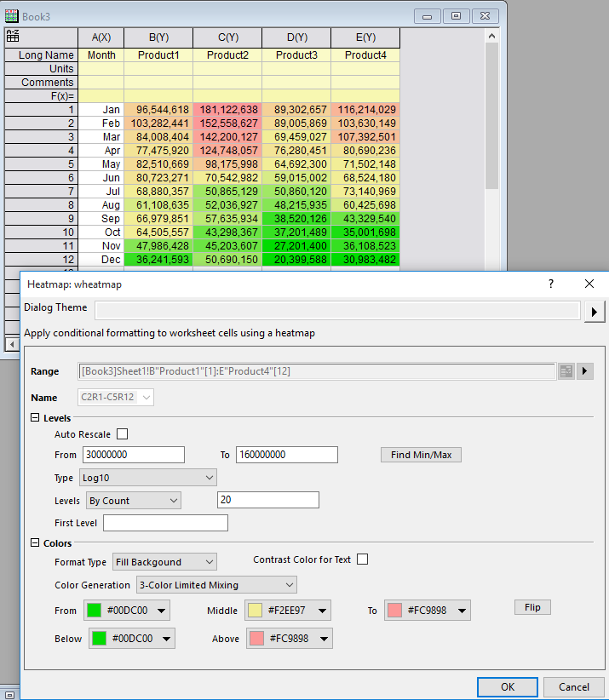Click OK to apply heatmap
Viewport: 609px width, 700px height.
click(507, 686)
